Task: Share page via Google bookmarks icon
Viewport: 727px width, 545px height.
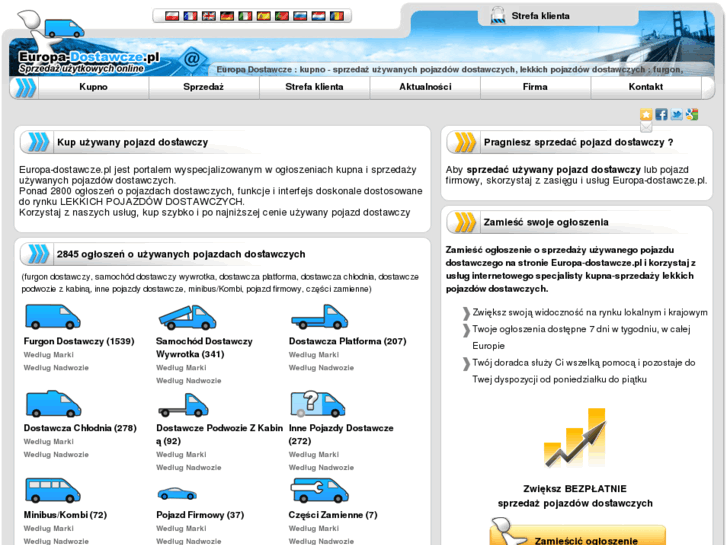Action: [692, 115]
